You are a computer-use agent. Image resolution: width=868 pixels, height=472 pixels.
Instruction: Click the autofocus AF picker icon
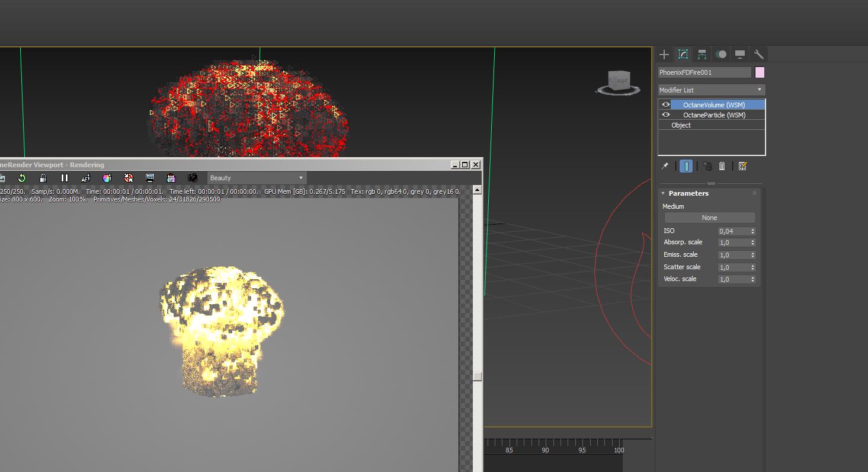86,178
